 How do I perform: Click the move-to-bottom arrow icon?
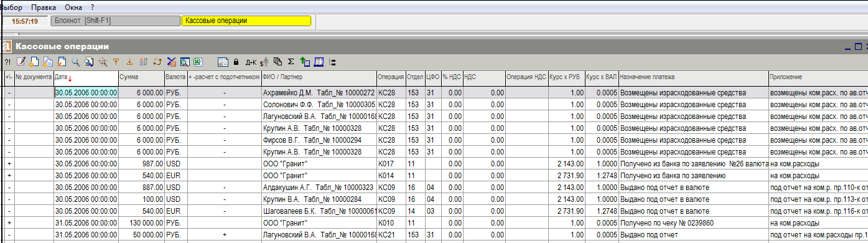point(129,62)
